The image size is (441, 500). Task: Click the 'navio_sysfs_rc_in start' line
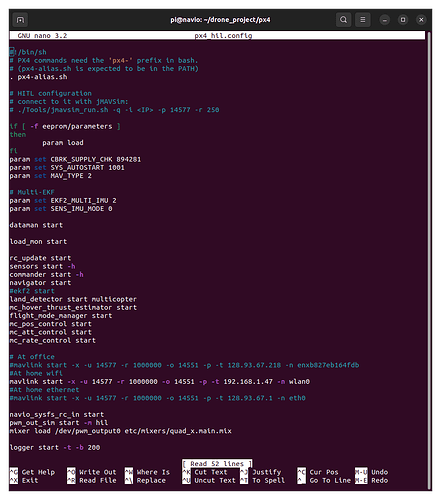point(57,414)
